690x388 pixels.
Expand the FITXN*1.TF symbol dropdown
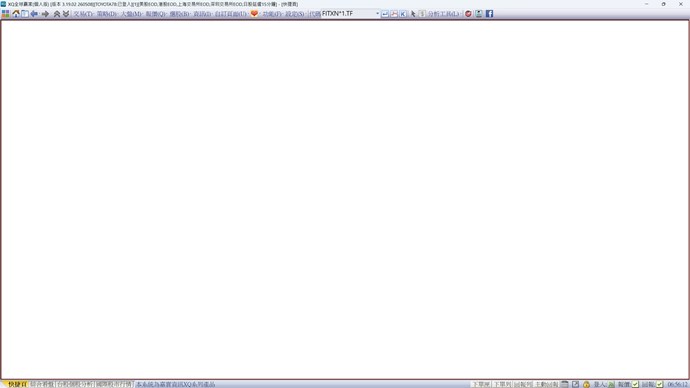click(x=378, y=14)
